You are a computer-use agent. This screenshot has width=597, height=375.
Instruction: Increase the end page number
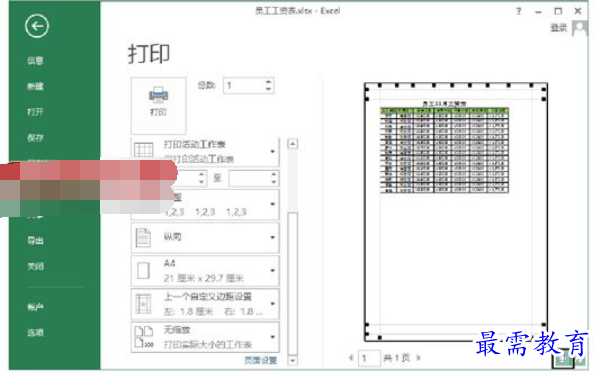(x=274, y=174)
